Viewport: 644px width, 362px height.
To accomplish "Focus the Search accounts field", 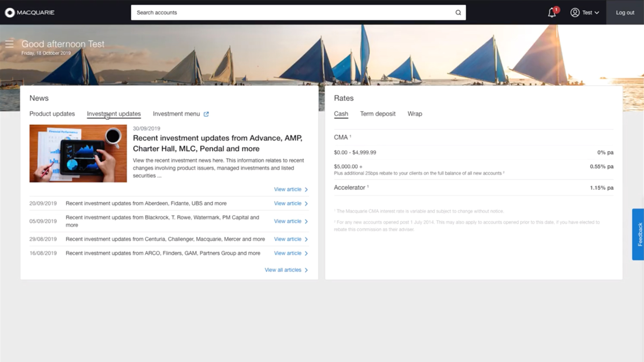I will pyautogui.click(x=298, y=12).
